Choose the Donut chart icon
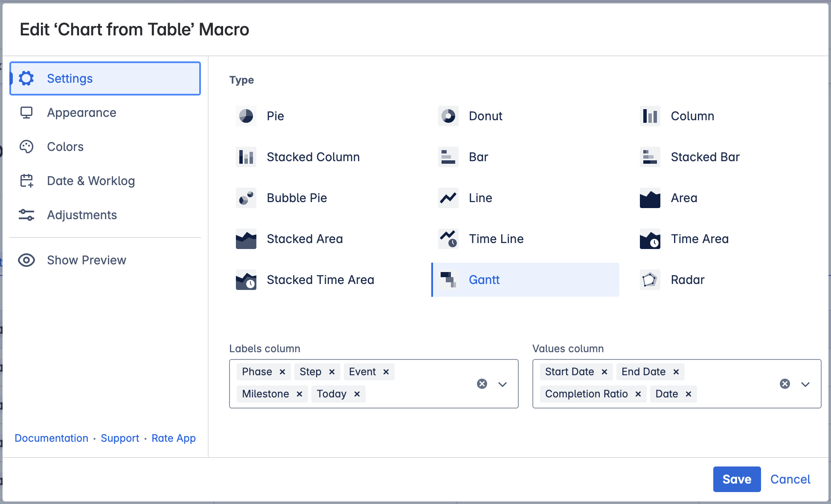Viewport: 831px width, 504px height. tap(448, 116)
